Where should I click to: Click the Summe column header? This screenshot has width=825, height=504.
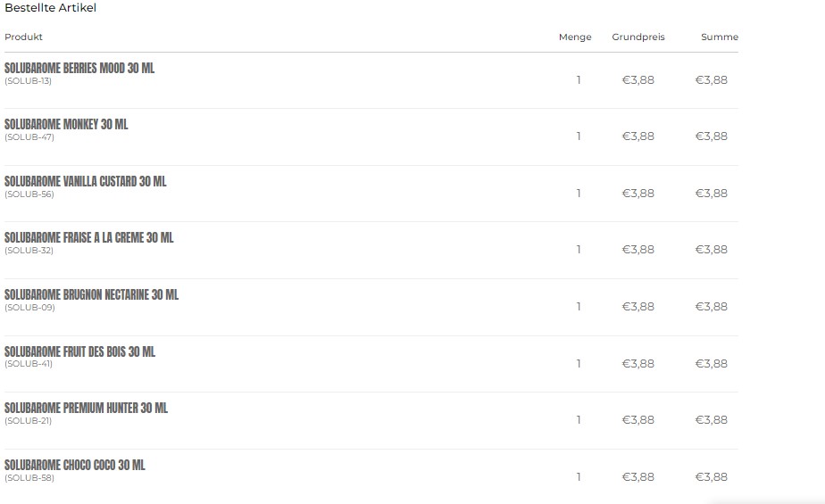coord(720,37)
